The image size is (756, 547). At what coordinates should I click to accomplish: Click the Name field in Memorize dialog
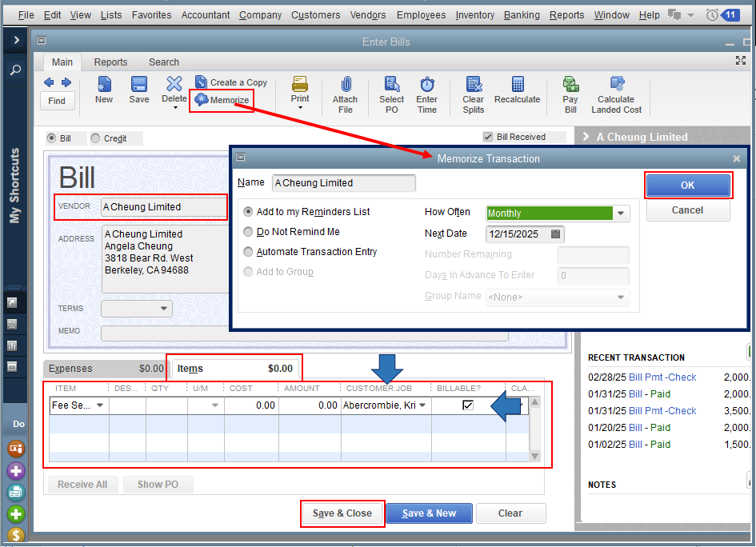pyautogui.click(x=344, y=183)
